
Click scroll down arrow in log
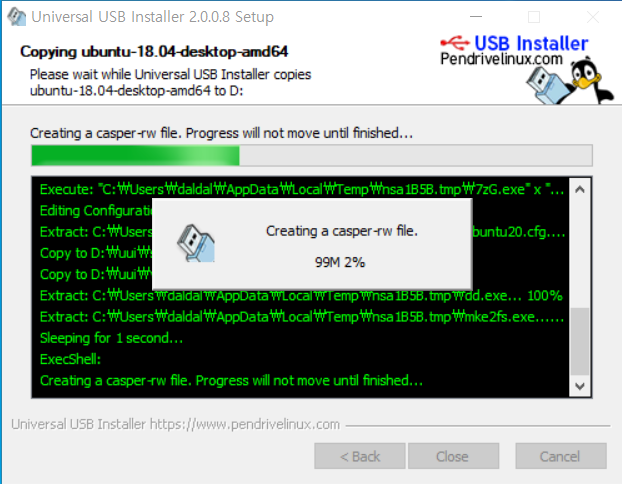[x=580, y=386]
